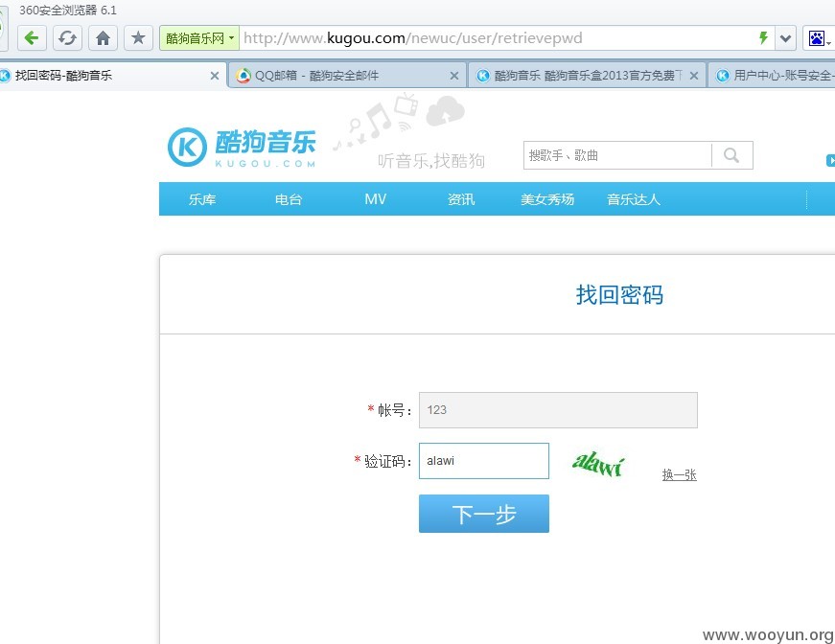Click the 验证码 input with alawi
The width and height of the screenshot is (835, 644).
click(484, 461)
